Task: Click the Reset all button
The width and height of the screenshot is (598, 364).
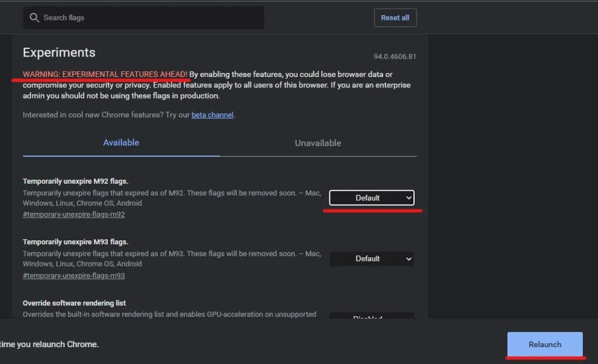Action: 395,17
